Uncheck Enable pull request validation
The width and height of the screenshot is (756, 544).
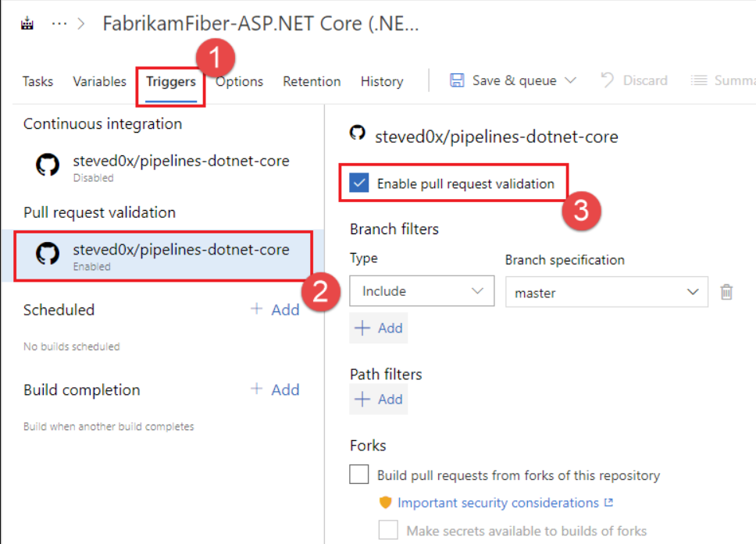coord(359,183)
